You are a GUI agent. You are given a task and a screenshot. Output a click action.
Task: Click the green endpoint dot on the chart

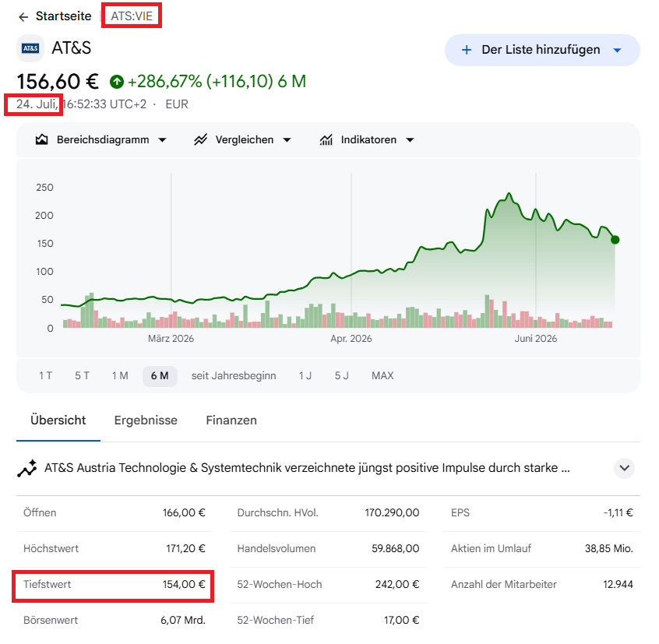[615, 240]
